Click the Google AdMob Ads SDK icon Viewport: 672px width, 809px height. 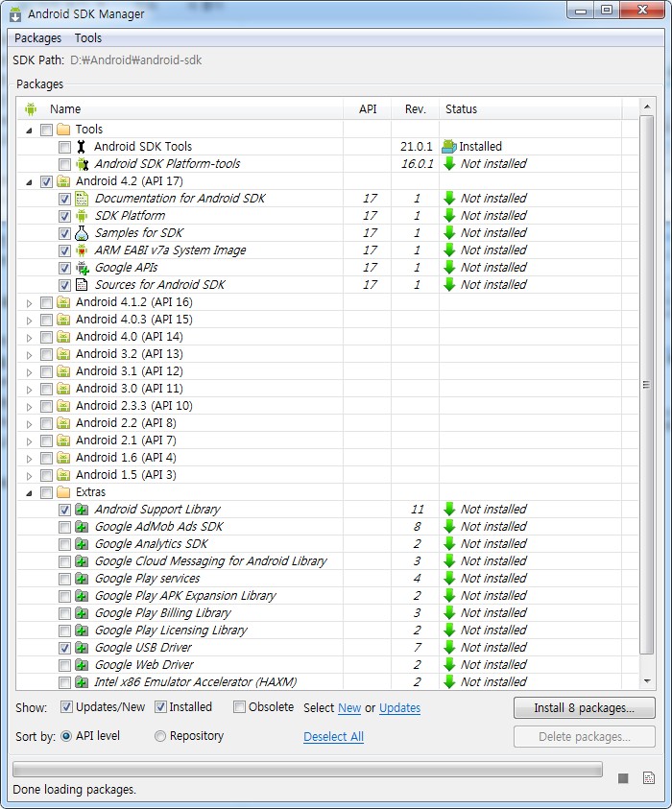pyautogui.click(x=82, y=527)
